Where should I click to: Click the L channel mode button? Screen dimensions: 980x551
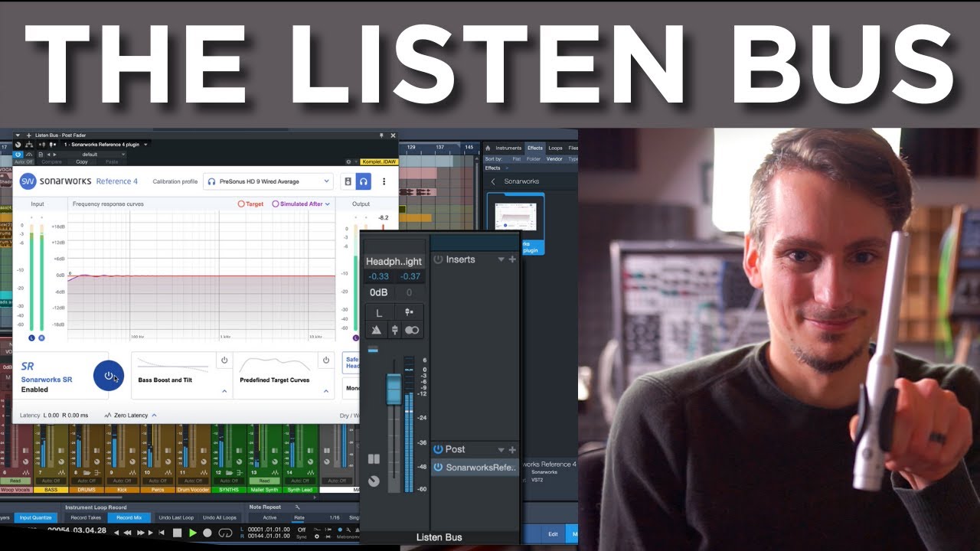coord(379,313)
